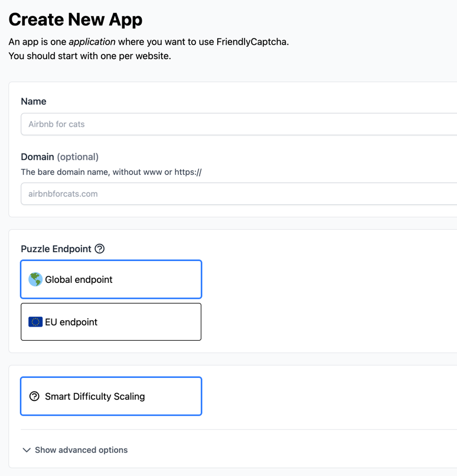This screenshot has height=476, width=457.
Task: Select the Global endpoint option
Action: [x=111, y=279]
